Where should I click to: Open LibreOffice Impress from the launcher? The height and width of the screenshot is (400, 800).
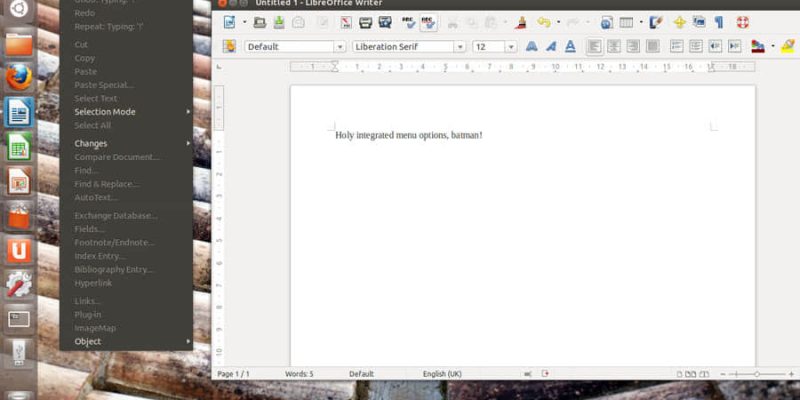[x=19, y=181]
